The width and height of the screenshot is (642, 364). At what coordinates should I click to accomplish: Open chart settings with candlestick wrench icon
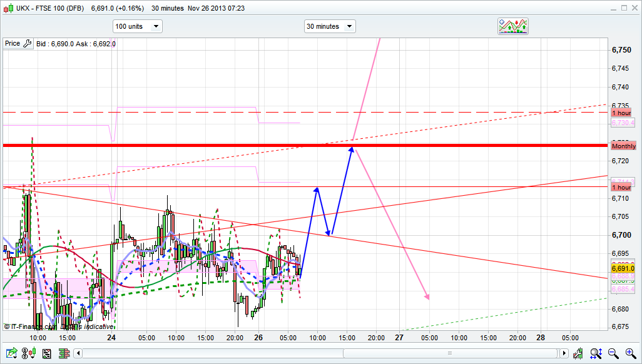pyautogui.click(x=579, y=354)
